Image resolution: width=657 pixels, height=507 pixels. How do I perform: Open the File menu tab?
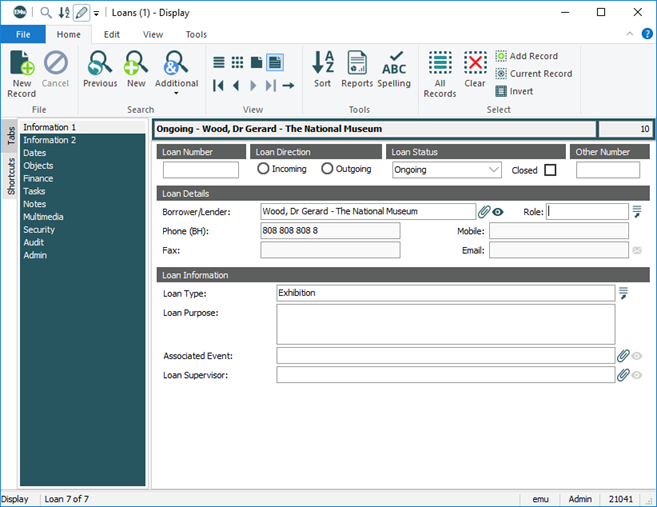(23, 34)
